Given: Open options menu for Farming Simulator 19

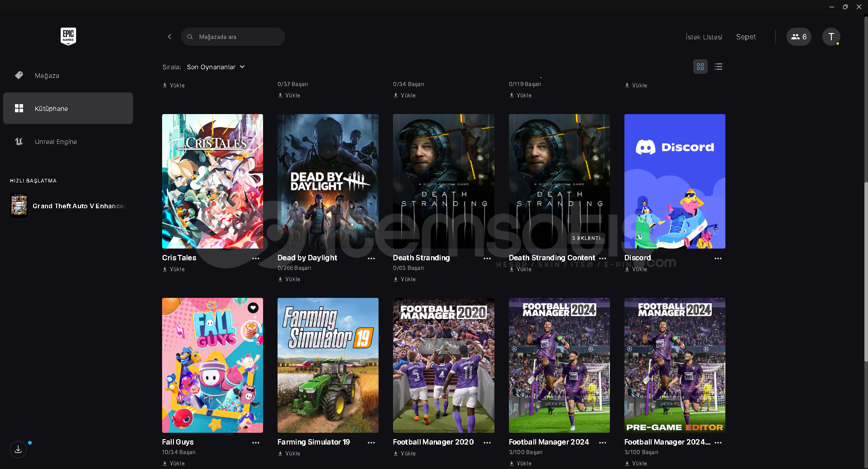Looking at the screenshot, I should click(x=371, y=442).
